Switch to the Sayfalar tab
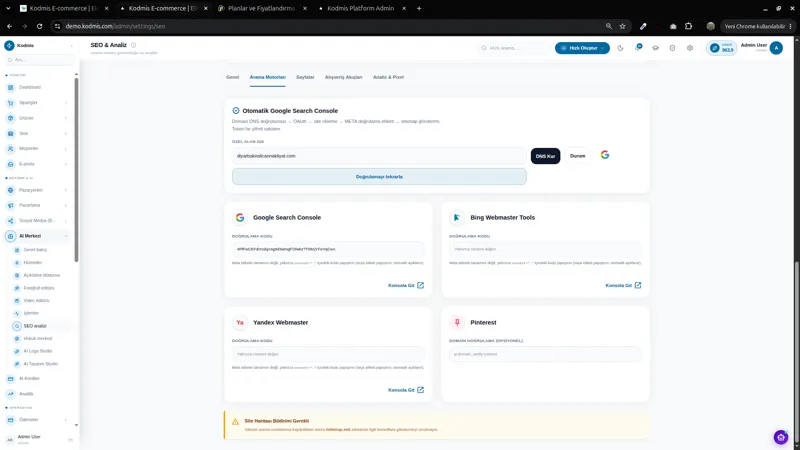 (x=305, y=77)
